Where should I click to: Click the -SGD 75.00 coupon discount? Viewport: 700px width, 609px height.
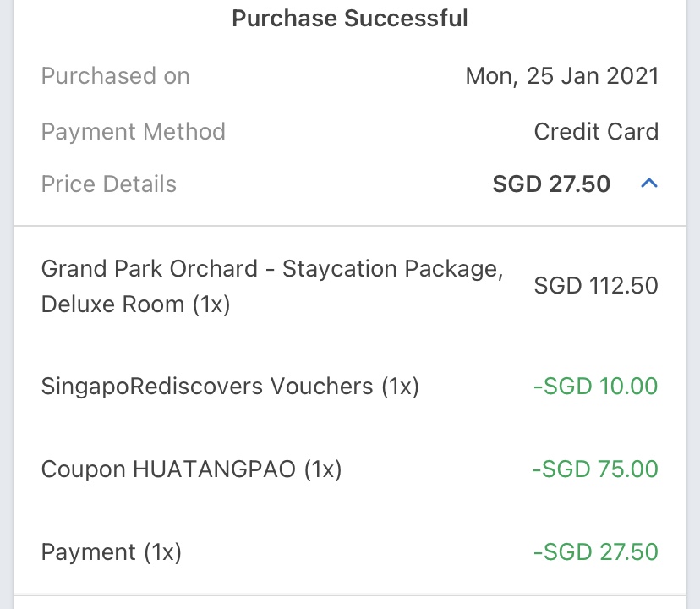(x=595, y=469)
